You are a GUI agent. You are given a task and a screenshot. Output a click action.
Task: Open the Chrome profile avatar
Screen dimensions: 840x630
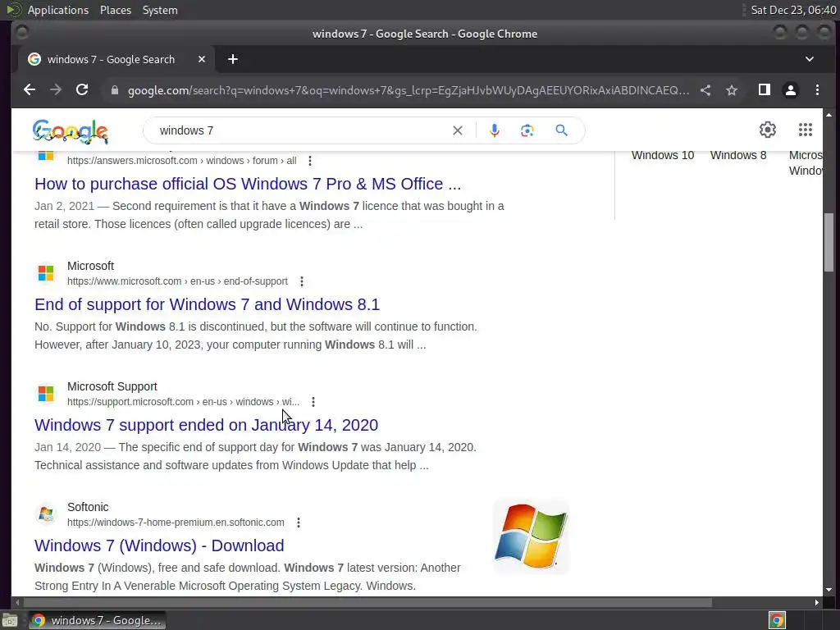click(x=791, y=90)
